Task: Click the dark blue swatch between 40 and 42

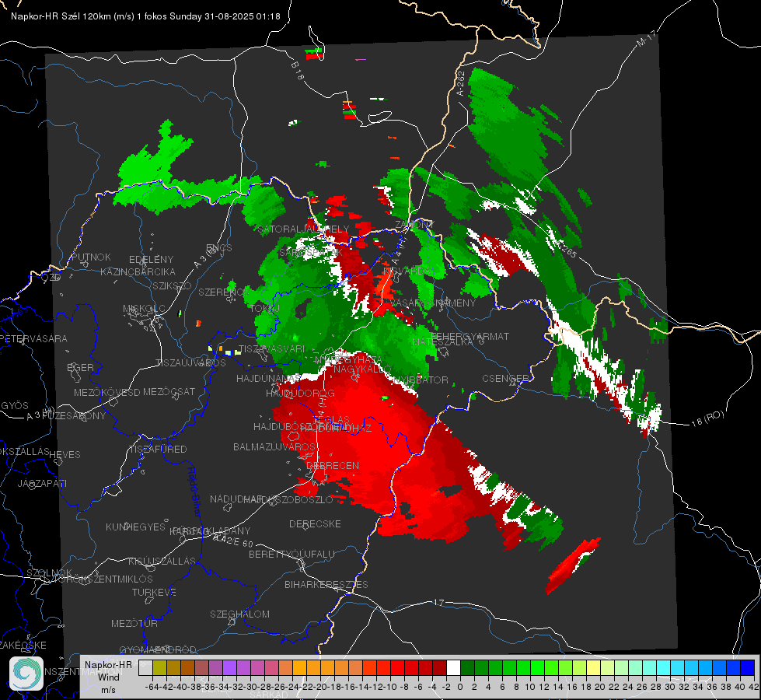Action: pos(748,668)
